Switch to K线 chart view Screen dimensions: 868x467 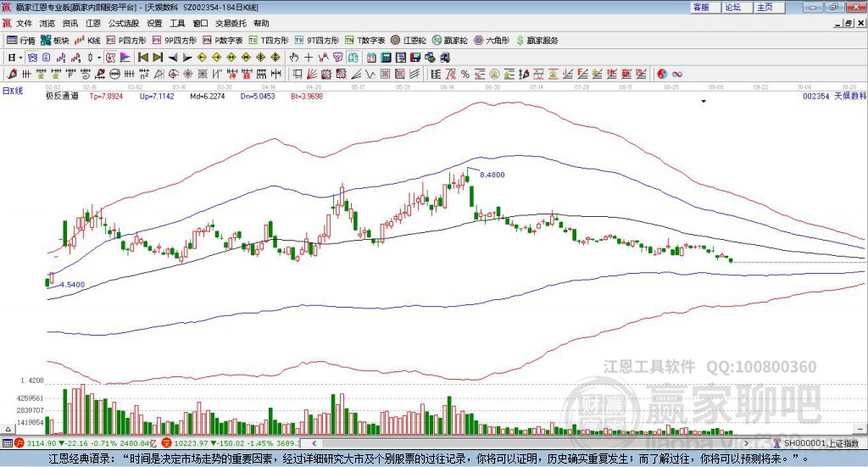[x=87, y=41]
